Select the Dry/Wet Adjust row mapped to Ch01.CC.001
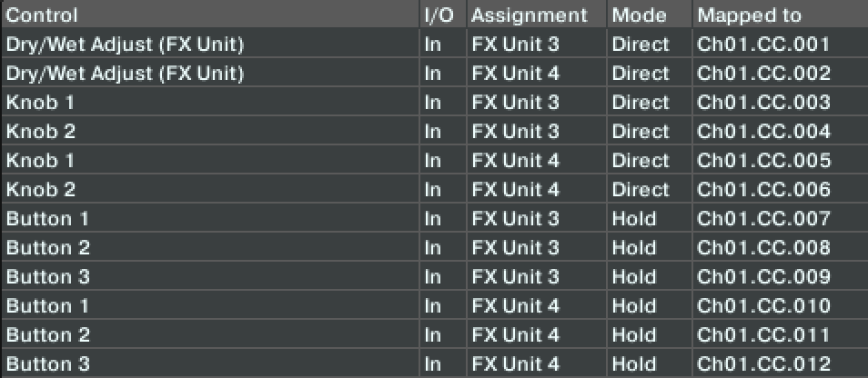868x378 pixels. click(x=125, y=45)
